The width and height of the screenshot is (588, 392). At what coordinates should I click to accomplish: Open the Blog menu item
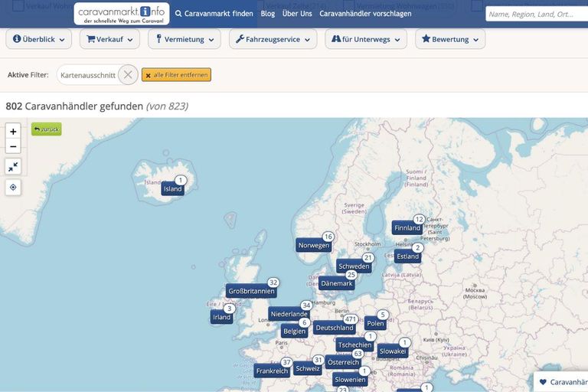[267, 14]
